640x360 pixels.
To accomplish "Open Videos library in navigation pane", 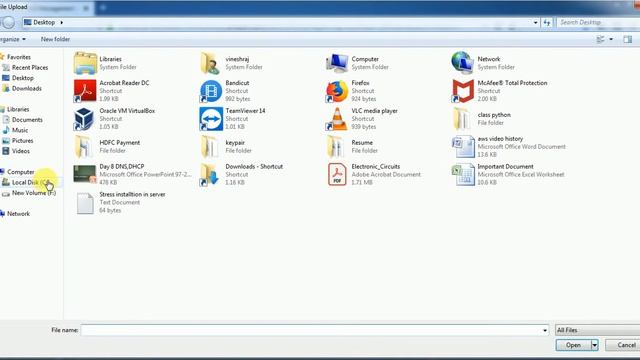I will [21, 151].
